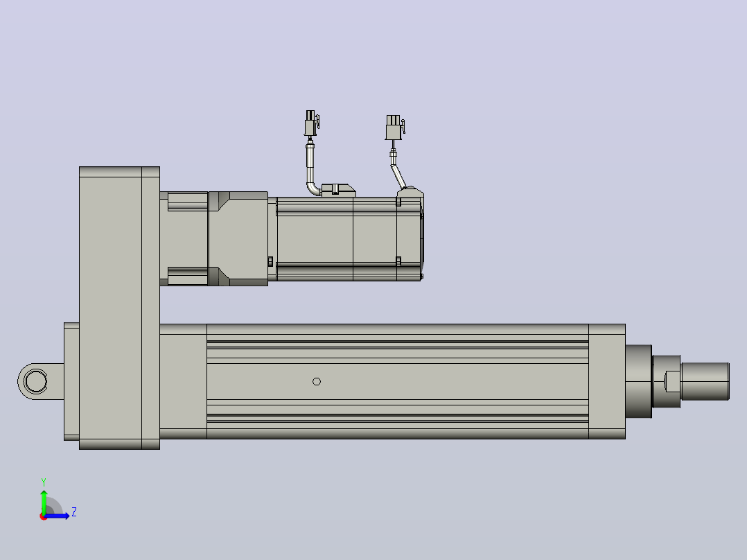Select the small circular port on actuator body
This screenshot has height=560, width=747.
tap(316, 381)
